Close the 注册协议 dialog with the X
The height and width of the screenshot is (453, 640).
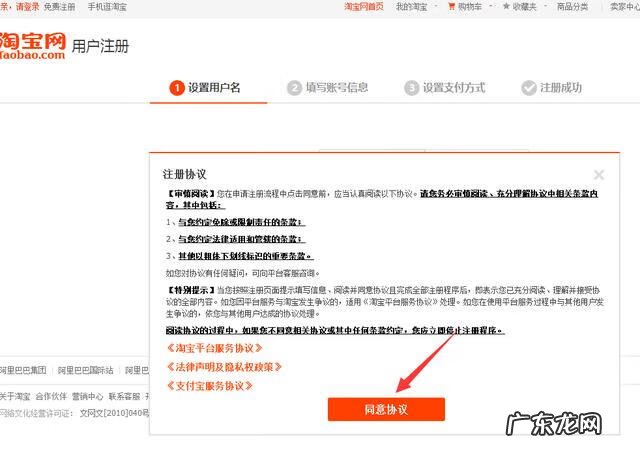pyautogui.click(x=599, y=175)
